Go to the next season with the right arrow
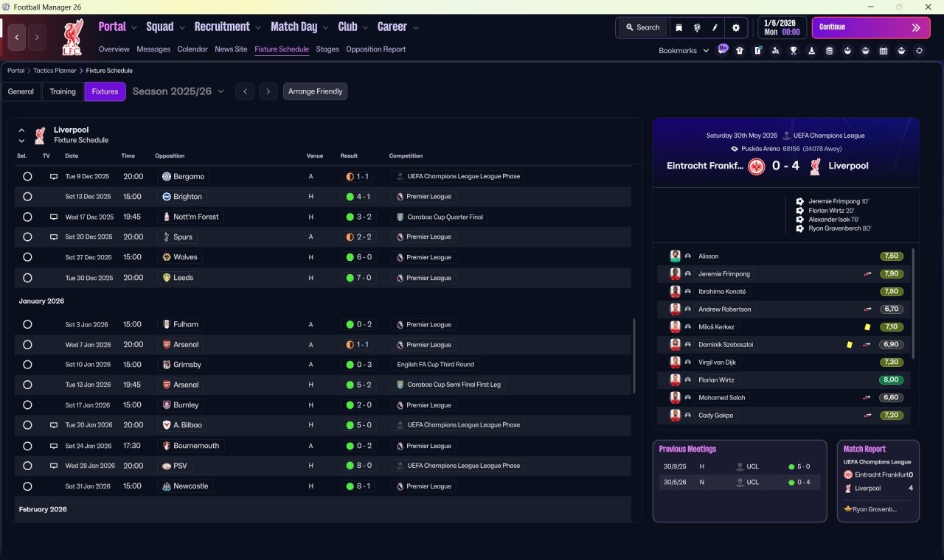This screenshot has width=944, height=560. coord(268,91)
